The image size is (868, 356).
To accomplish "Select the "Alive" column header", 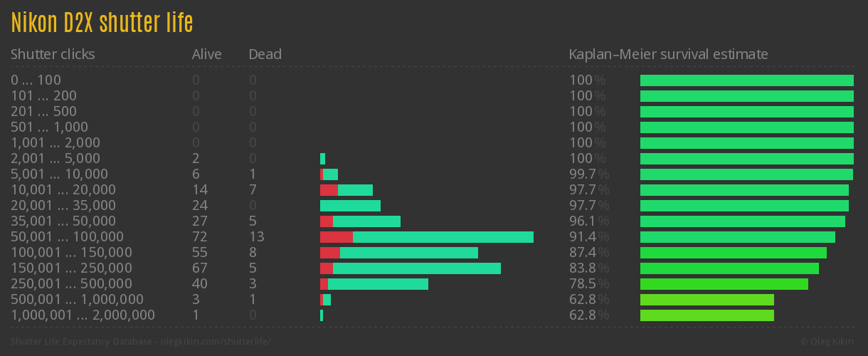I will (206, 54).
